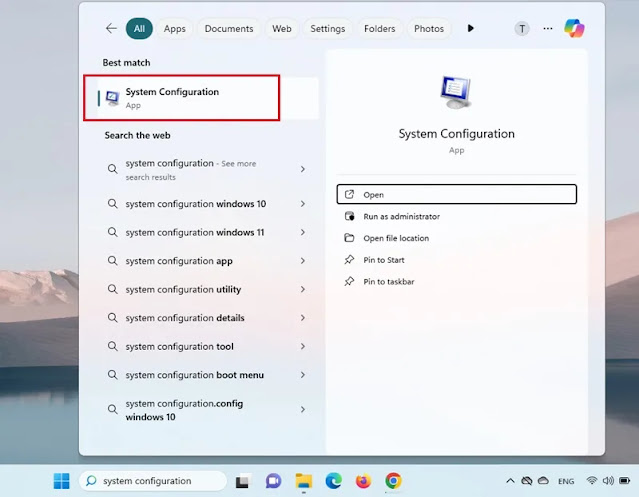639x497 pixels.
Task: Expand chevron for 'system configuration windows 10'
Action: point(303,204)
